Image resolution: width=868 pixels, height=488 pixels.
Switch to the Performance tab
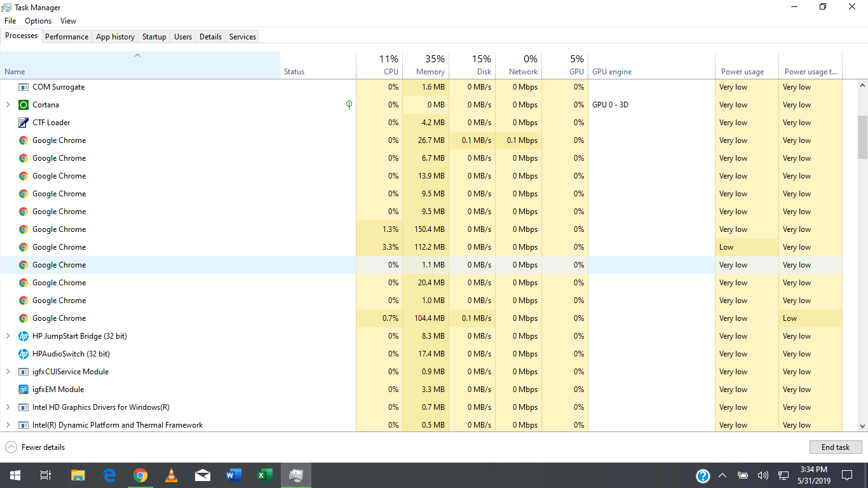pos(67,37)
